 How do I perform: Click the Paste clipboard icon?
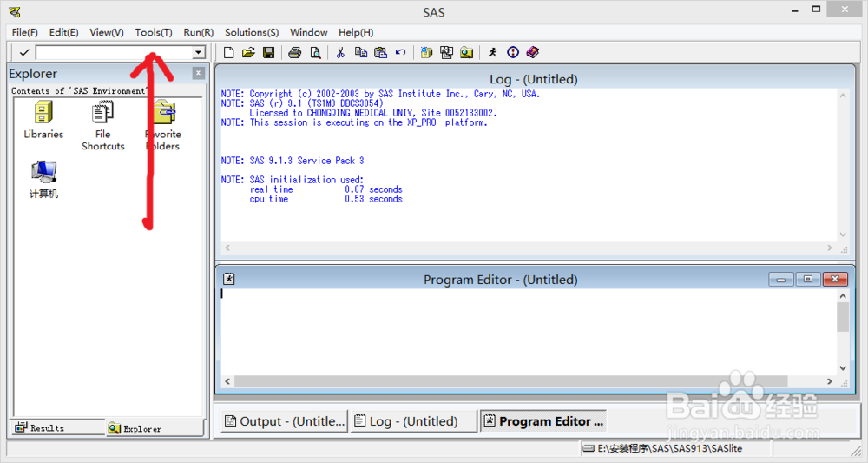(x=380, y=53)
